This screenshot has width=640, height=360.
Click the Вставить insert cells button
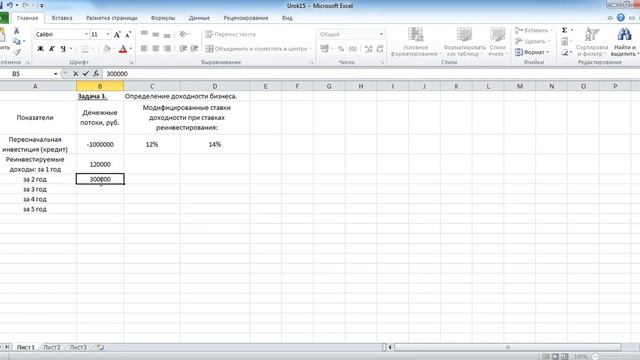tap(533, 30)
